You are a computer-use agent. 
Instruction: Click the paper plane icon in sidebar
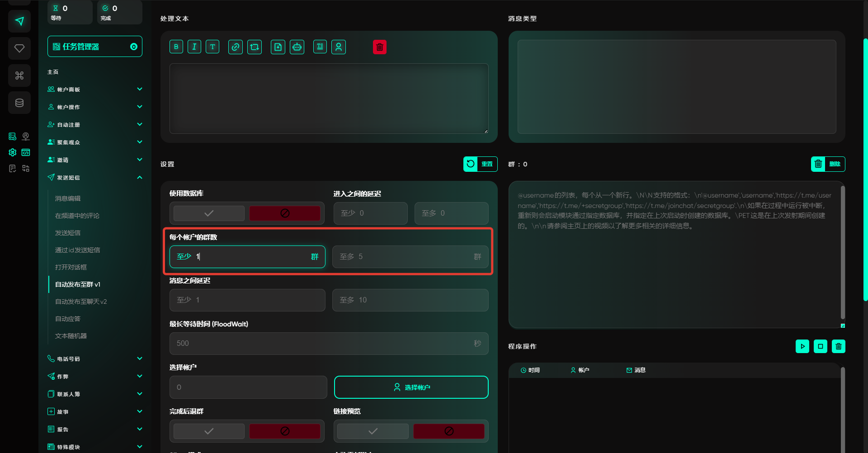click(19, 21)
